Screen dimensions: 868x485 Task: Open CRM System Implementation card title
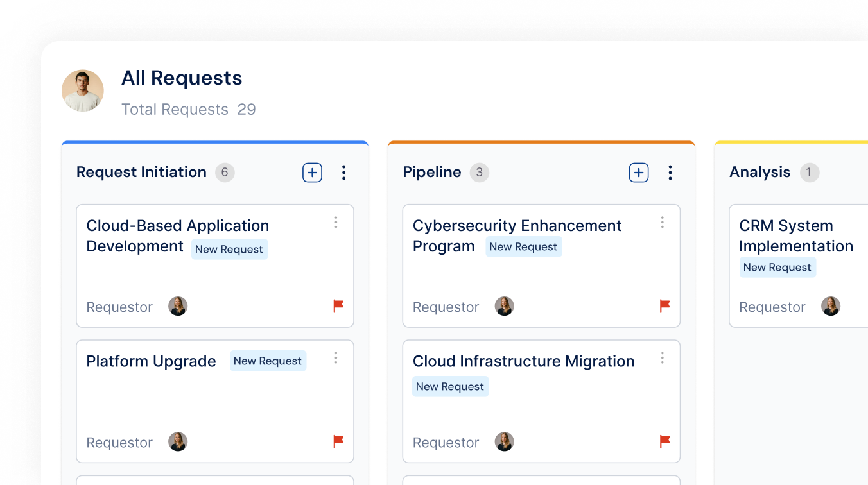796,236
